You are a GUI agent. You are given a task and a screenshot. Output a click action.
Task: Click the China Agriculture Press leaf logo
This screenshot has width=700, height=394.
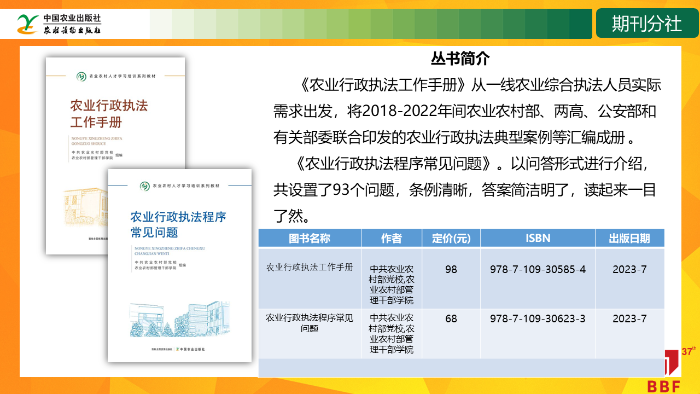pyautogui.click(x=28, y=24)
